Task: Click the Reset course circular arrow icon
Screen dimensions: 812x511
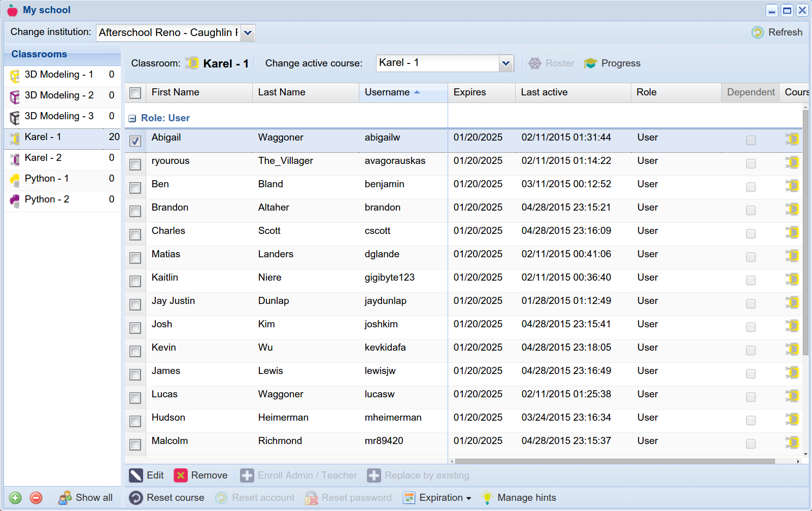Action: click(136, 497)
